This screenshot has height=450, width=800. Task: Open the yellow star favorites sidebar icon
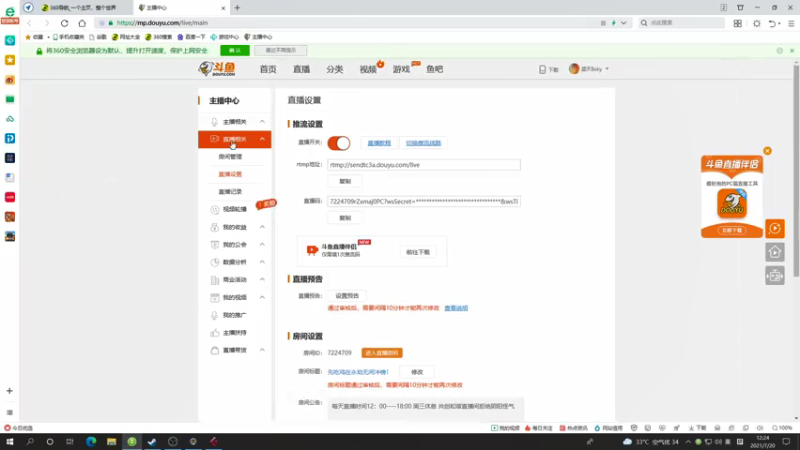[x=10, y=60]
